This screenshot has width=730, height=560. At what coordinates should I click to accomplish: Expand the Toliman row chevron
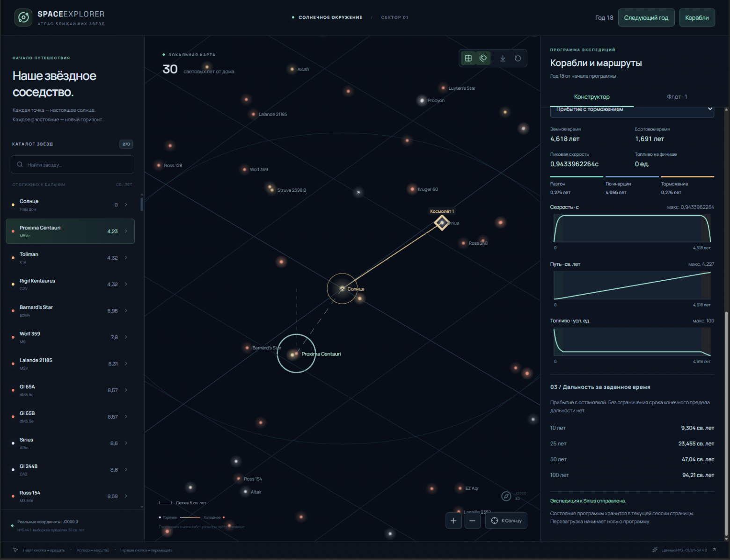(x=126, y=258)
